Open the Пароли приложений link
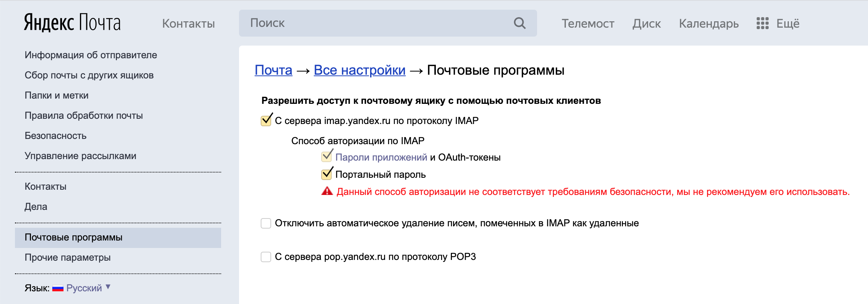868x304 pixels. click(x=381, y=157)
